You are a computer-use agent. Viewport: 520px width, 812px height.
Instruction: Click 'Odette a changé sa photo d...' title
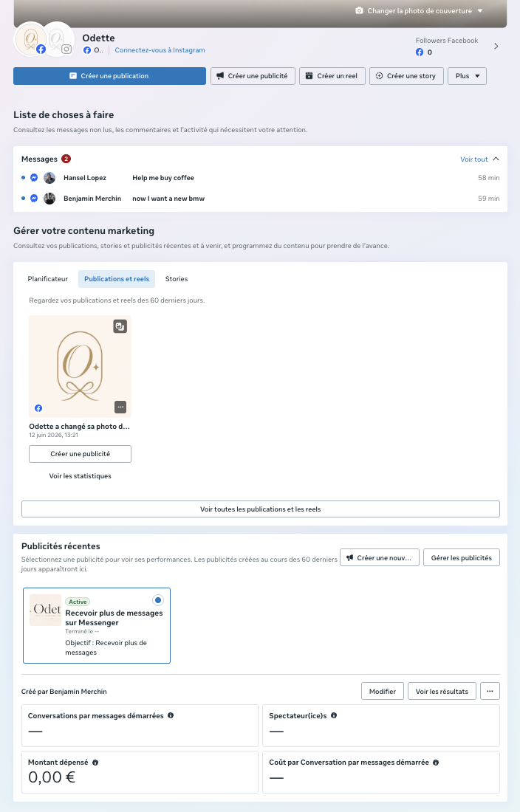click(79, 427)
